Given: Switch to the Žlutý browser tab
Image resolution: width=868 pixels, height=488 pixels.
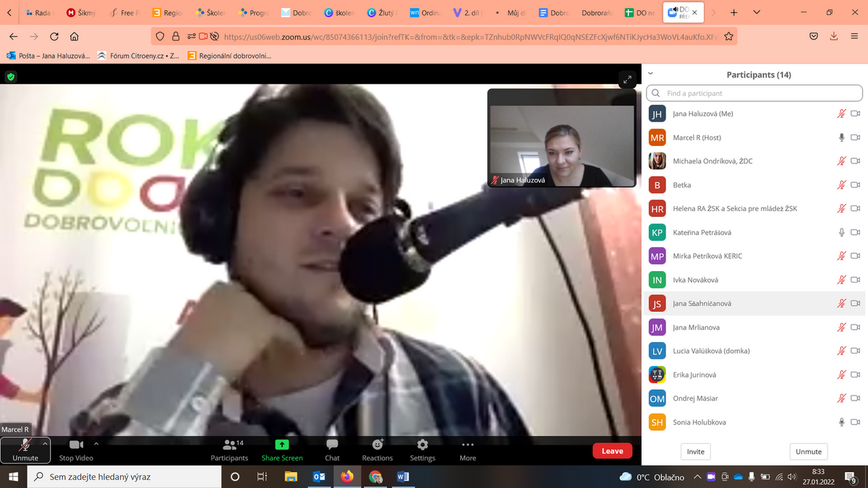Looking at the screenshot, I should [381, 13].
